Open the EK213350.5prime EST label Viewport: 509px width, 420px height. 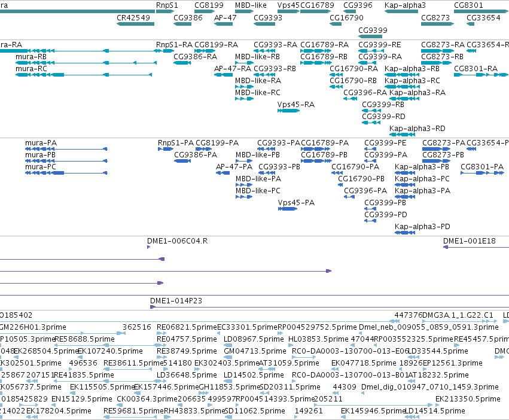pyautogui.click(x=468, y=399)
